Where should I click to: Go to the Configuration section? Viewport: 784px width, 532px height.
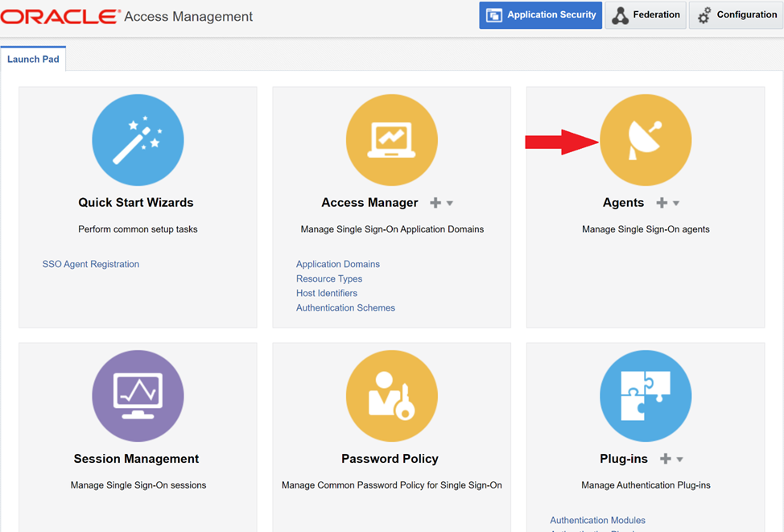[x=737, y=15]
